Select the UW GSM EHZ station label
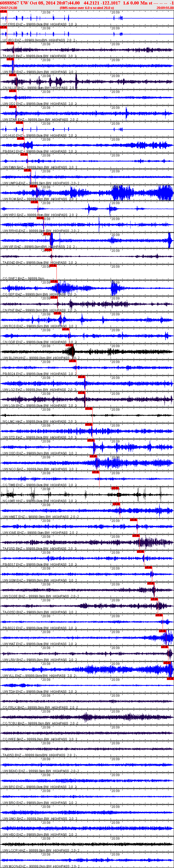This screenshot has width=174, height=868. point(40,580)
